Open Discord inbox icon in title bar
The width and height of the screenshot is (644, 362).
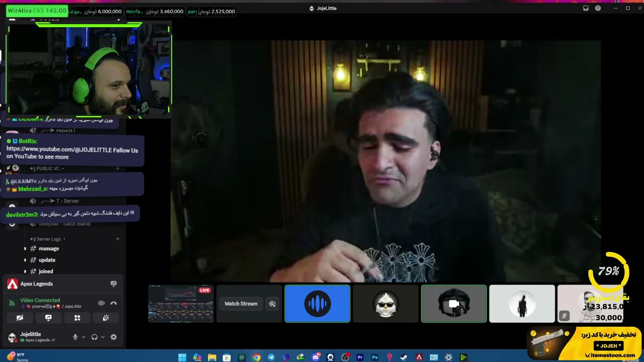click(586, 8)
